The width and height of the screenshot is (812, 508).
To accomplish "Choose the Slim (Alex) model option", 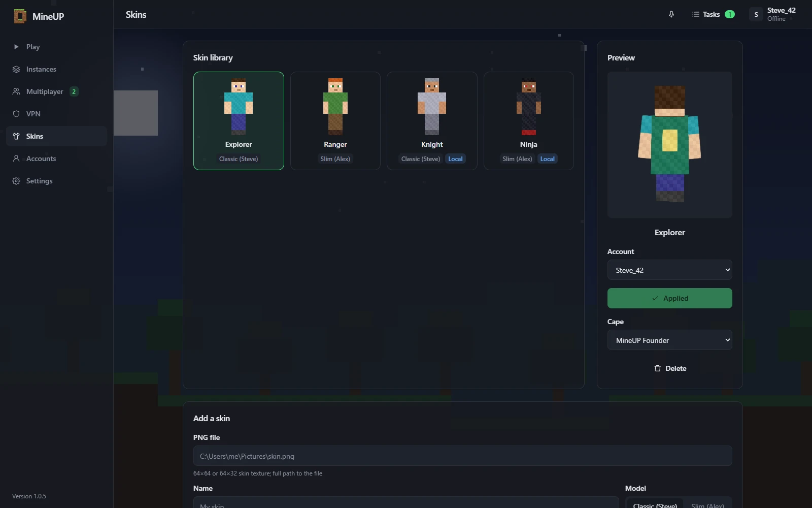I will coord(707,503).
